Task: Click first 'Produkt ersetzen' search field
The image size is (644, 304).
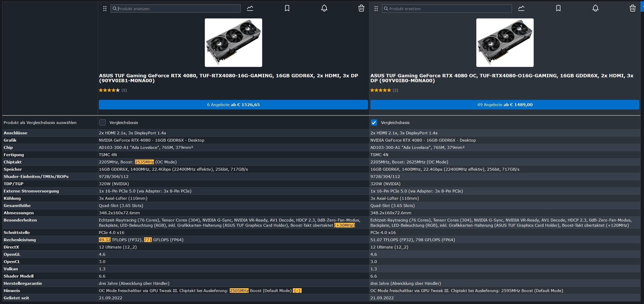Action: point(175,9)
